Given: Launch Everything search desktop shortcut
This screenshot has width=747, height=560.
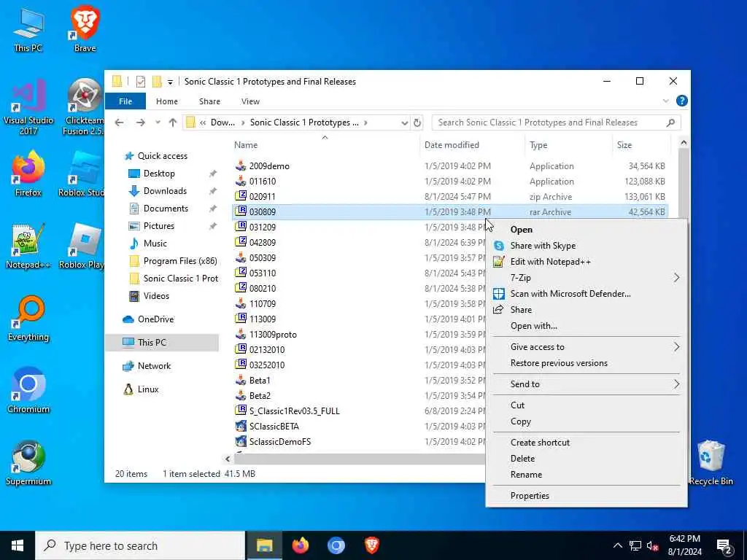Looking at the screenshot, I should tap(28, 319).
